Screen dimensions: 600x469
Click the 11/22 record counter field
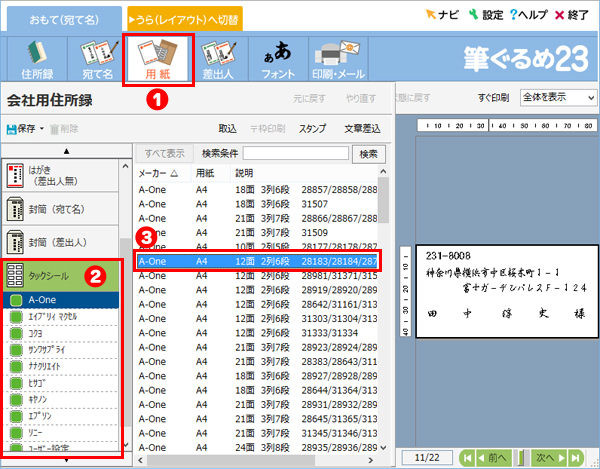pos(427,458)
